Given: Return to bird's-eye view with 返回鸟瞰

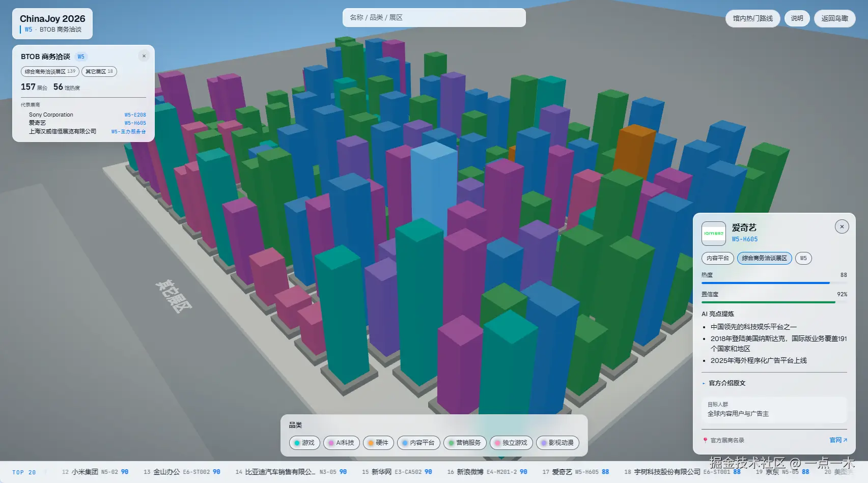Looking at the screenshot, I should [x=835, y=18].
